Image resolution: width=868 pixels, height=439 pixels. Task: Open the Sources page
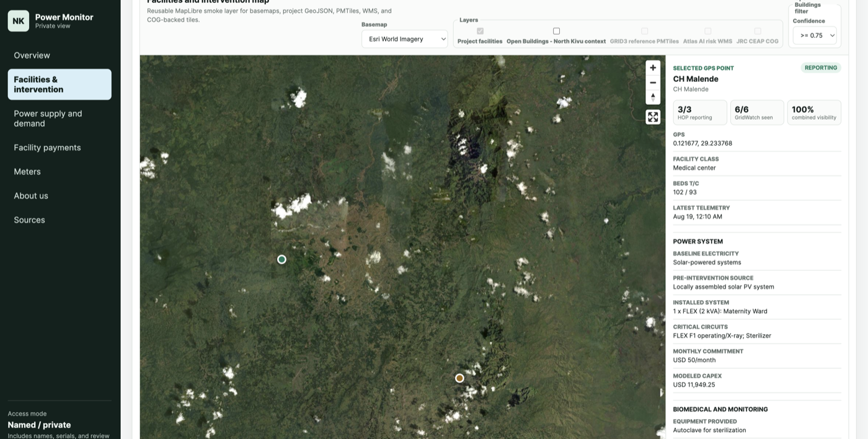tap(60, 220)
